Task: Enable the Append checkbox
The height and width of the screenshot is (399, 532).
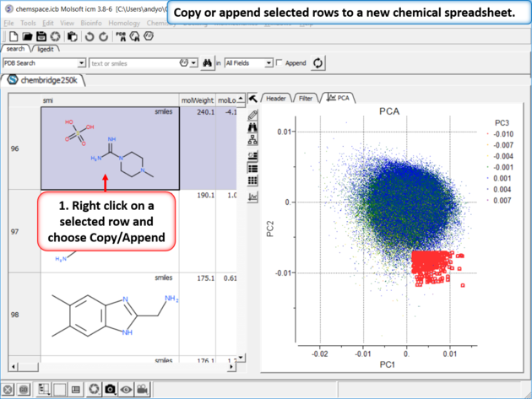Action: click(280, 63)
